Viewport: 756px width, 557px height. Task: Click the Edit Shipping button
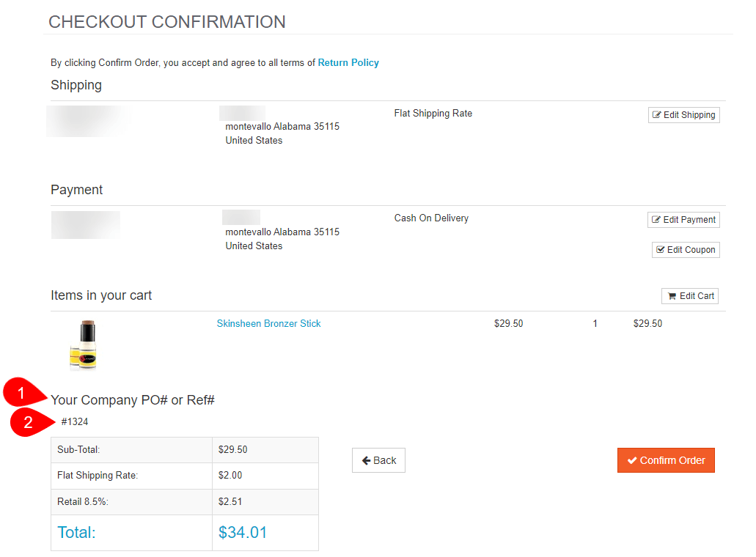pos(683,115)
